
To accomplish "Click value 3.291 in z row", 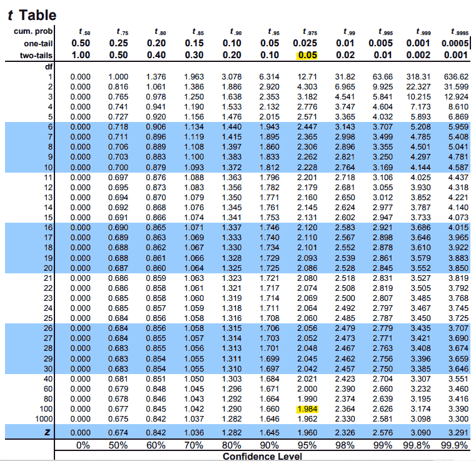I will (x=458, y=433).
